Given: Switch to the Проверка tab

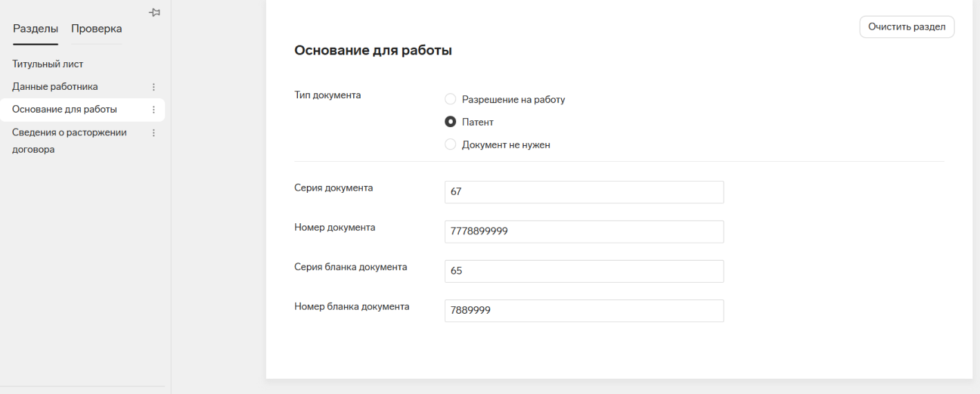Looking at the screenshot, I should tap(96, 28).
